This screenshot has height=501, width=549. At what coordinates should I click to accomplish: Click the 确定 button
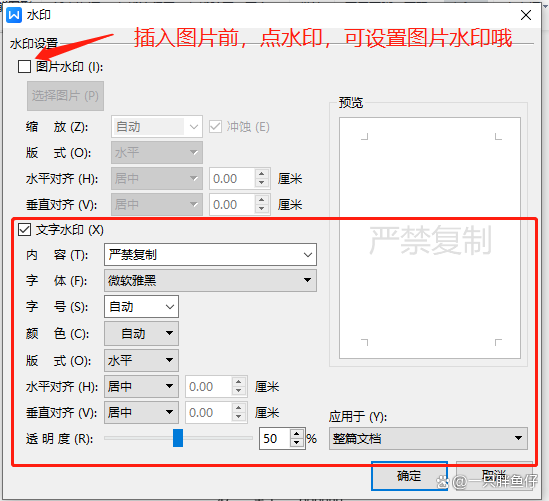[x=409, y=476]
